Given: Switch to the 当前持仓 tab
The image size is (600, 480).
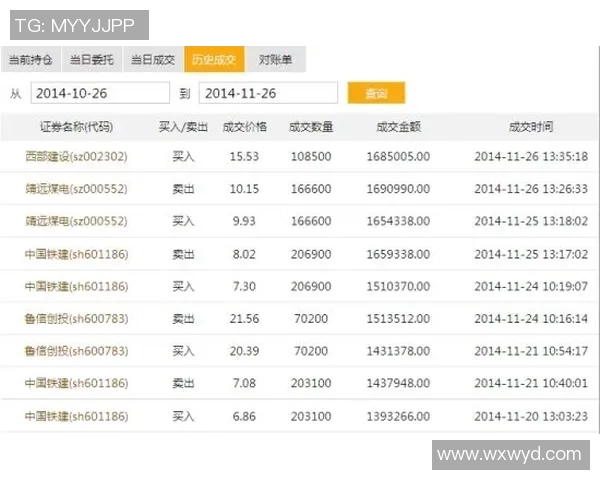Looking at the screenshot, I should tap(31, 60).
